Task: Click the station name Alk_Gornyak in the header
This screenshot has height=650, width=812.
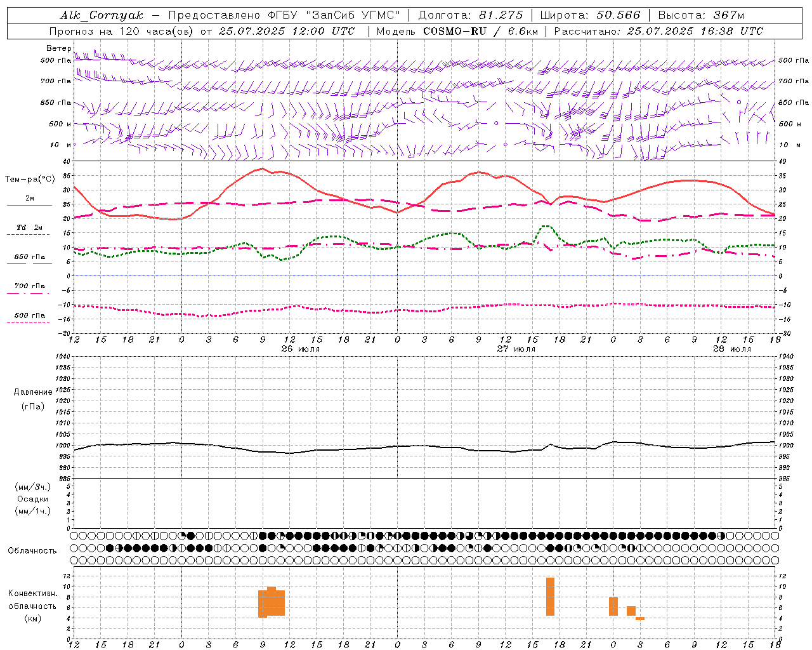Action: (x=101, y=15)
